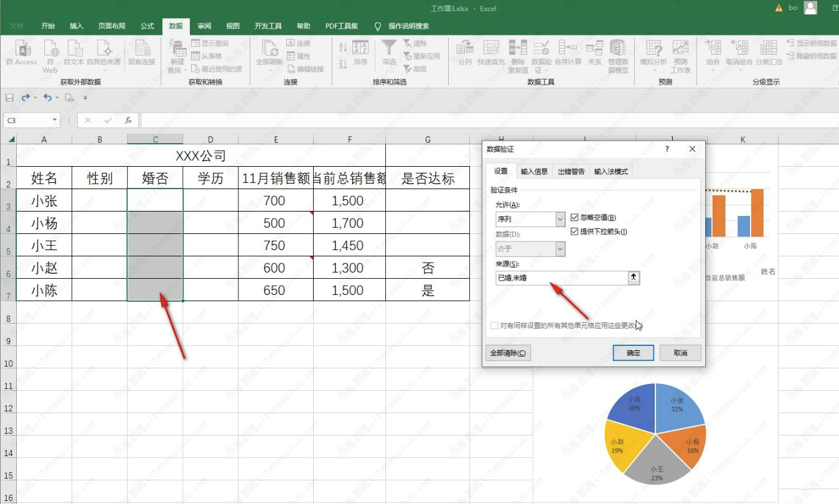Expand the Name Box dropdown arrow

click(x=55, y=120)
